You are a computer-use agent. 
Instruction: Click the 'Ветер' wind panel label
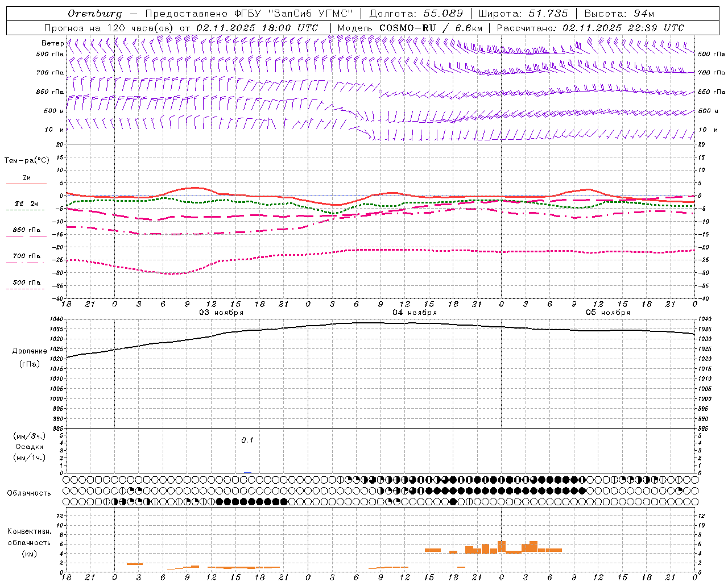pos(52,43)
